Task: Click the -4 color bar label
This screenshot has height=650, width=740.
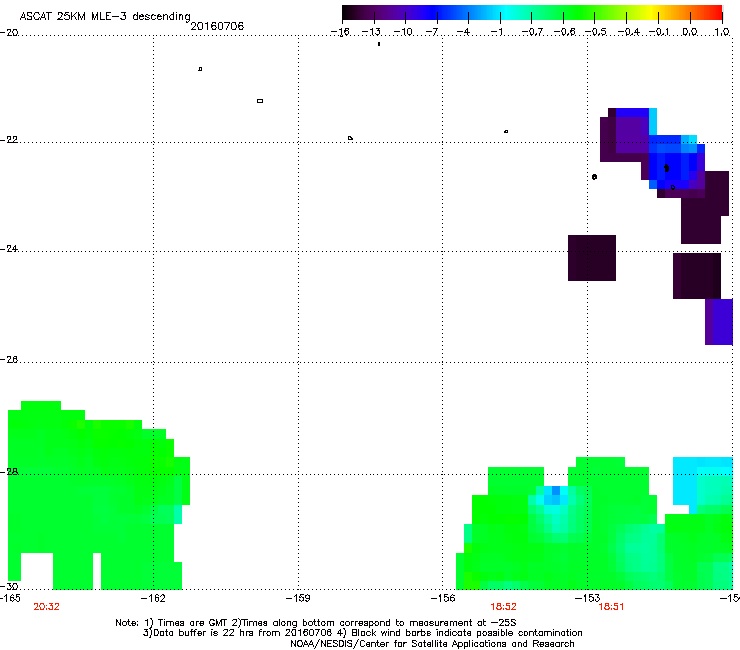Action: [x=463, y=32]
